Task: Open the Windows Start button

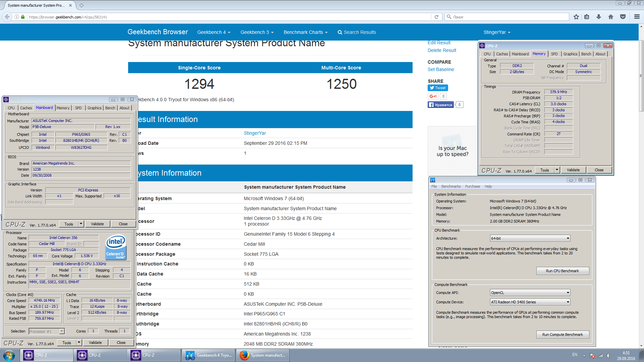Action: 9,355
